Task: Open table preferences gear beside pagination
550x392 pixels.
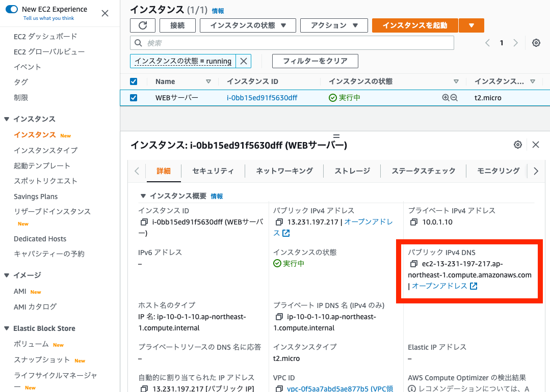Action: pos(536,43)
